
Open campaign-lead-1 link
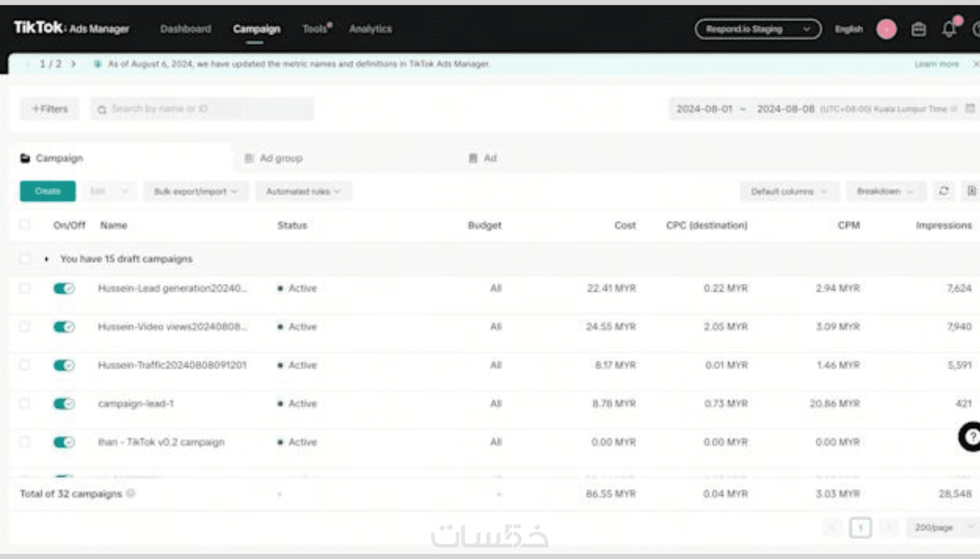[136, 403]
